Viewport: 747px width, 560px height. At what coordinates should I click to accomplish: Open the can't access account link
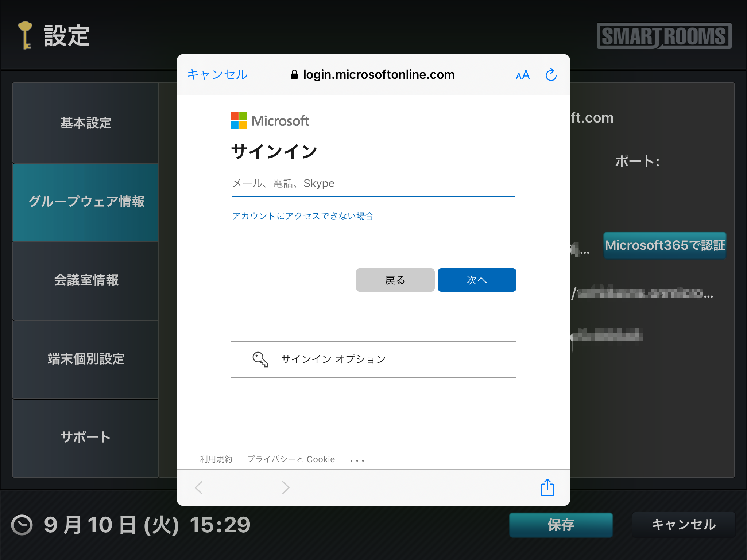coord(303,216)
